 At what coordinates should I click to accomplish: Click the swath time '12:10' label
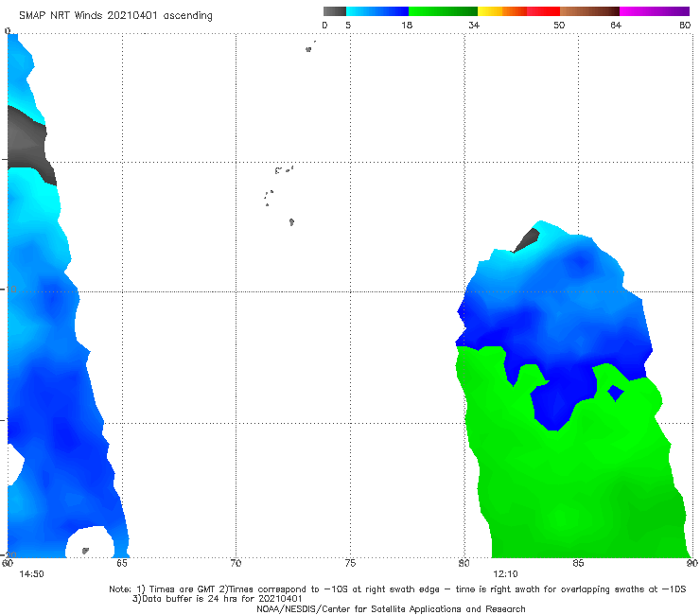505,574
